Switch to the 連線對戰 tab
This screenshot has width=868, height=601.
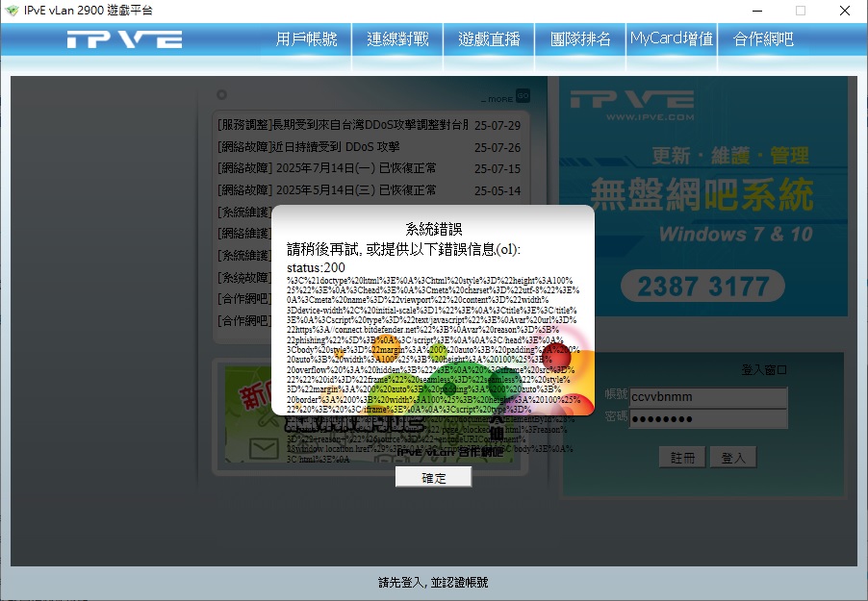click(397, 39)
